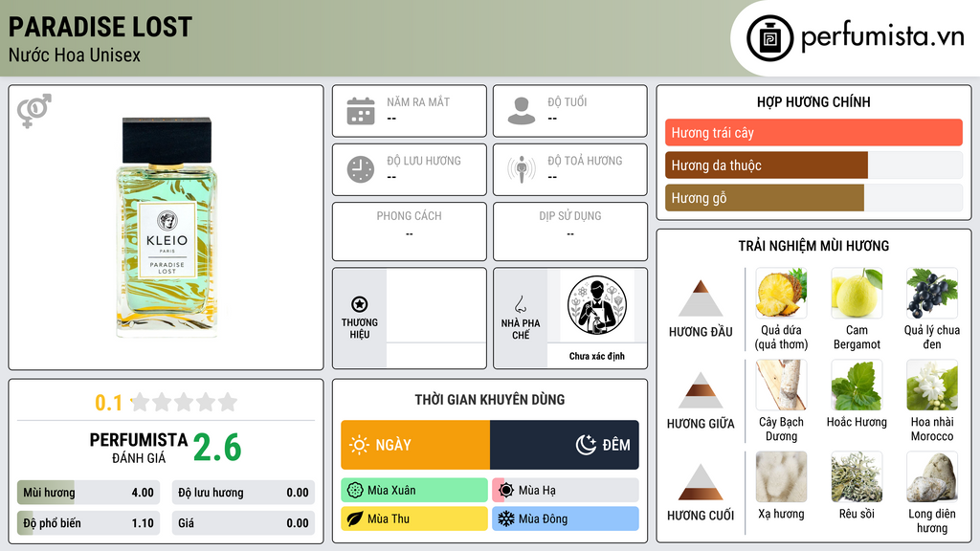Select the musk Xạ hương note image
The image size is (980, 551).
click(781, 476)
